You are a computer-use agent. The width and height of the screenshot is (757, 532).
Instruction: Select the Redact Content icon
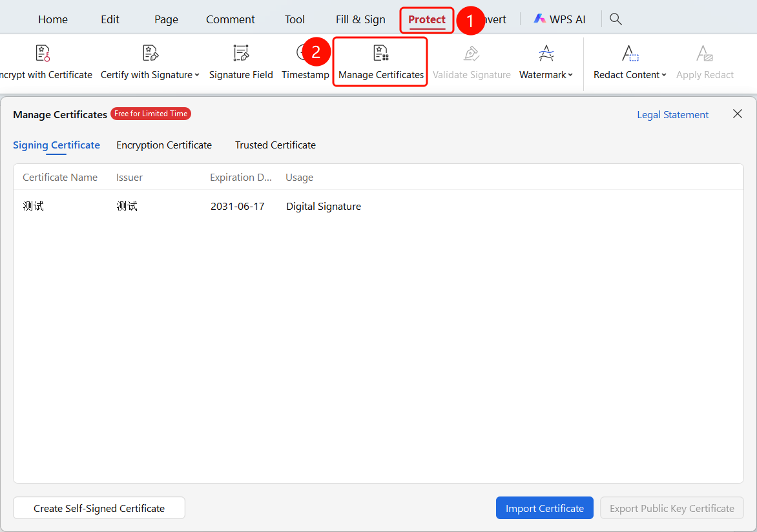click(x=630, y=53)
